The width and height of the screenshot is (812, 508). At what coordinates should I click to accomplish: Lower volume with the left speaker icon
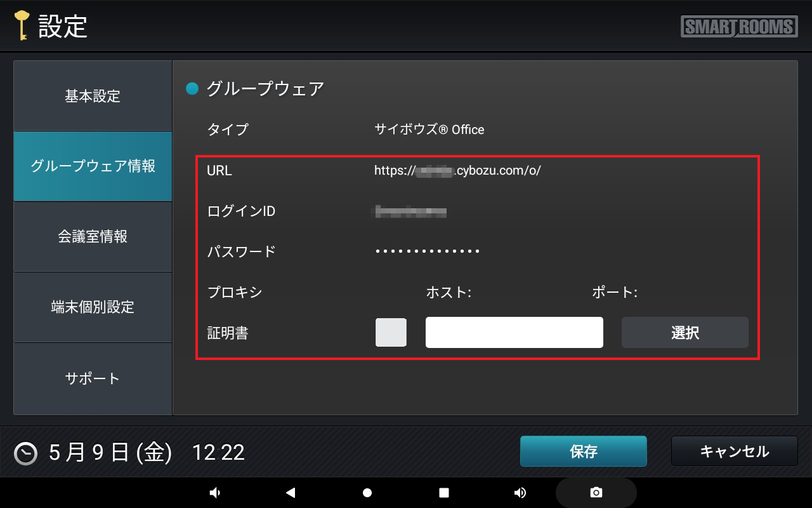pyautogui.click(x=215, y=493)
